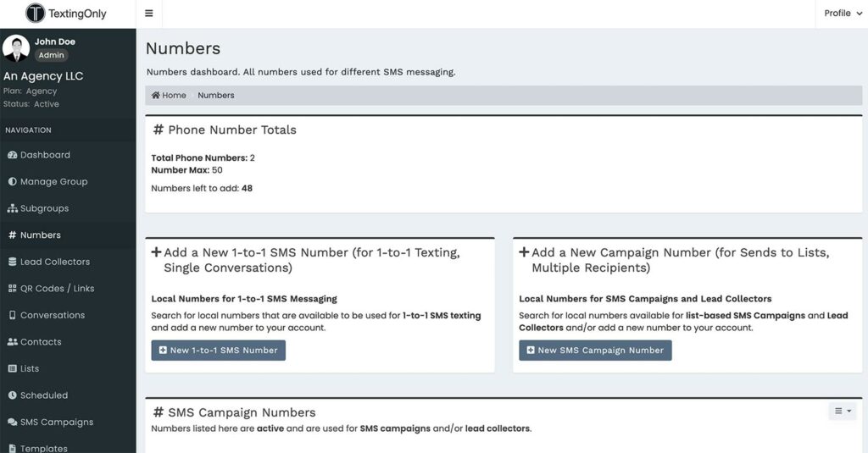This screenshot has height=453, width=868.
Task: Click John Doe's avatar picture
Action: [16, 48]
